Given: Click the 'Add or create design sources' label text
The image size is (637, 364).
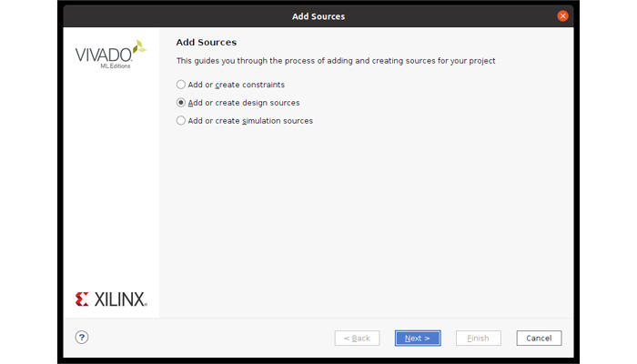Looking at the screenshot, I should (244, 103).
